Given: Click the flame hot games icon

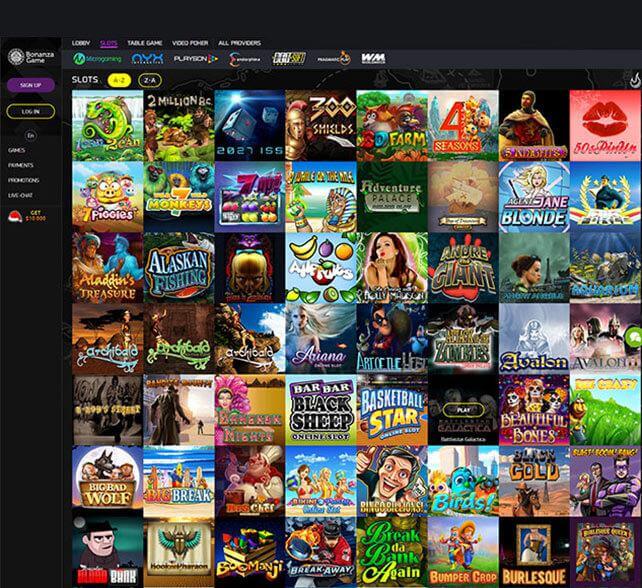Looking at the screenshot, I should [x=635, y=80].
